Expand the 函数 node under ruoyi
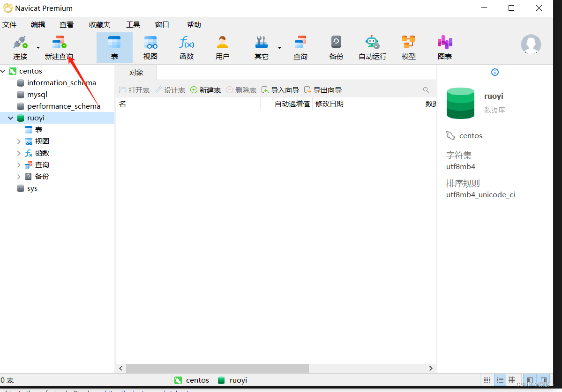The height and width of the screenshot is (392, 562). [x=19, y=153]
